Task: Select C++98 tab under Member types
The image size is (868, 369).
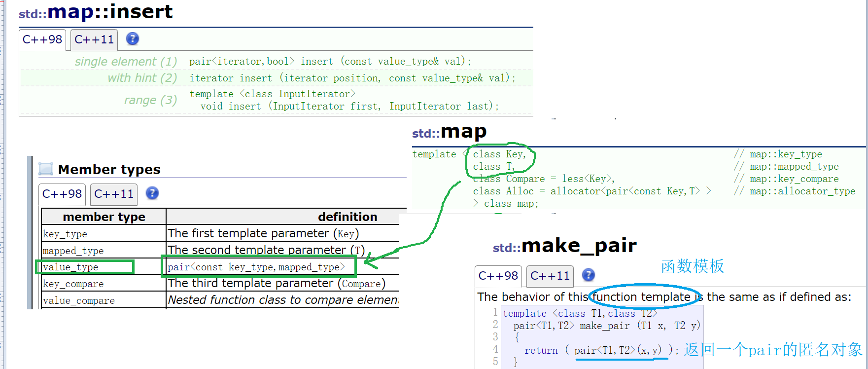Action: click(x=62, y=194)
